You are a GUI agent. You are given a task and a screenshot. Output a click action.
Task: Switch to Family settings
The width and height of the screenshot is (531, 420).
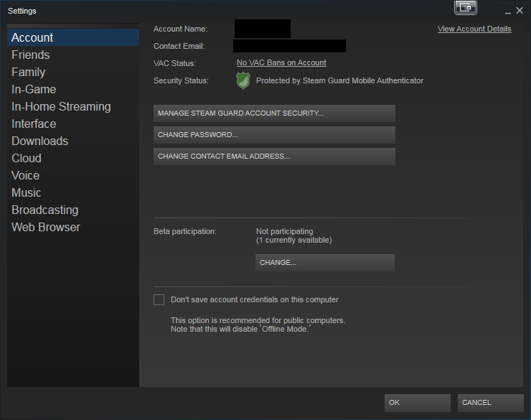[29, 72]
